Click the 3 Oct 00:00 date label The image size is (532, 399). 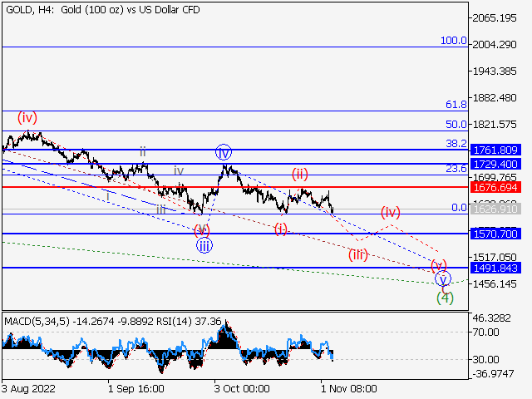click(x=242, y=388)
